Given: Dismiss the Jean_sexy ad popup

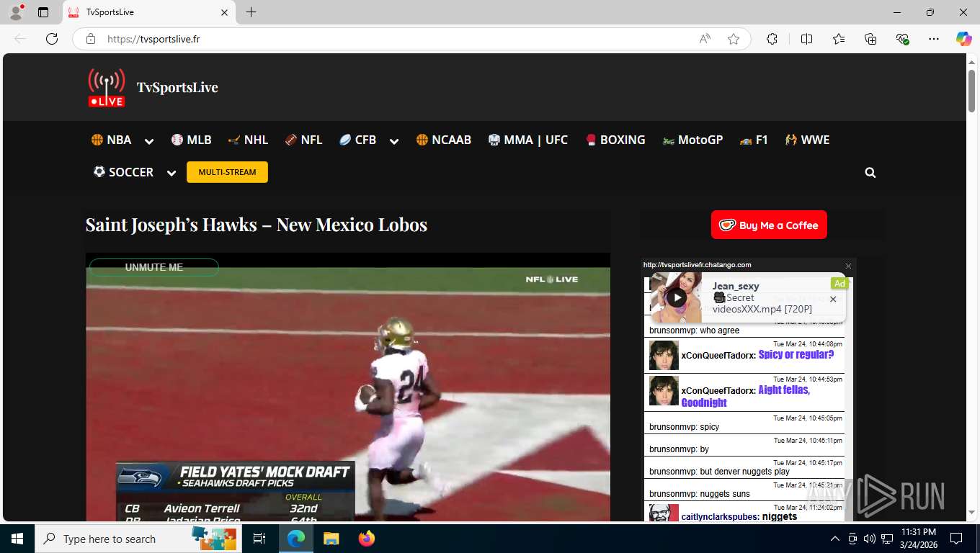Looking at the screenshot, I should click(833, 299).
